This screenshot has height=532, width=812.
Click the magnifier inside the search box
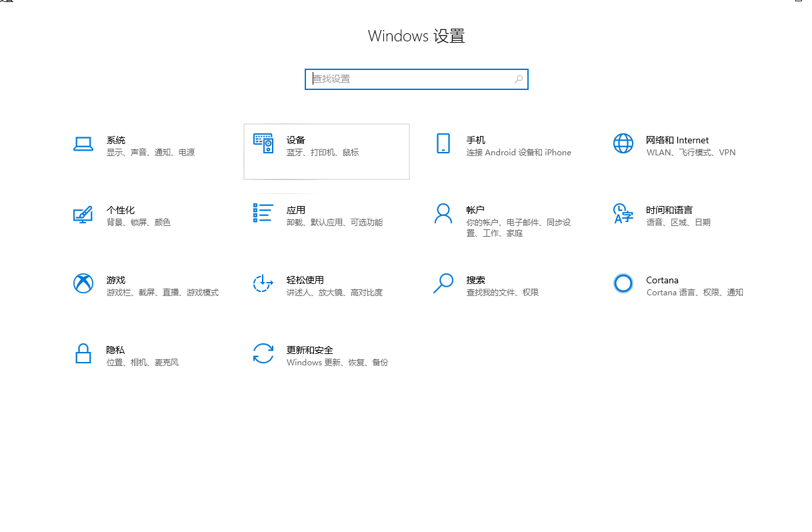click(519, 79)
